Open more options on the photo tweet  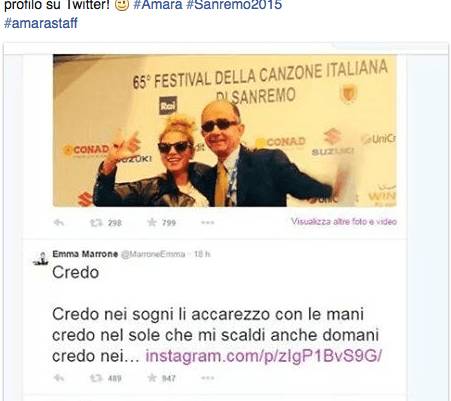207,222
